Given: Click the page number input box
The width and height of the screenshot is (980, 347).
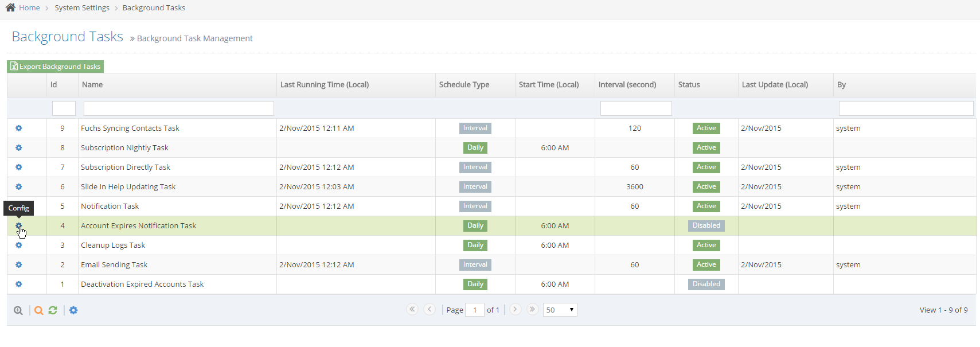Looking at the screenshot, I should point(475,310).
